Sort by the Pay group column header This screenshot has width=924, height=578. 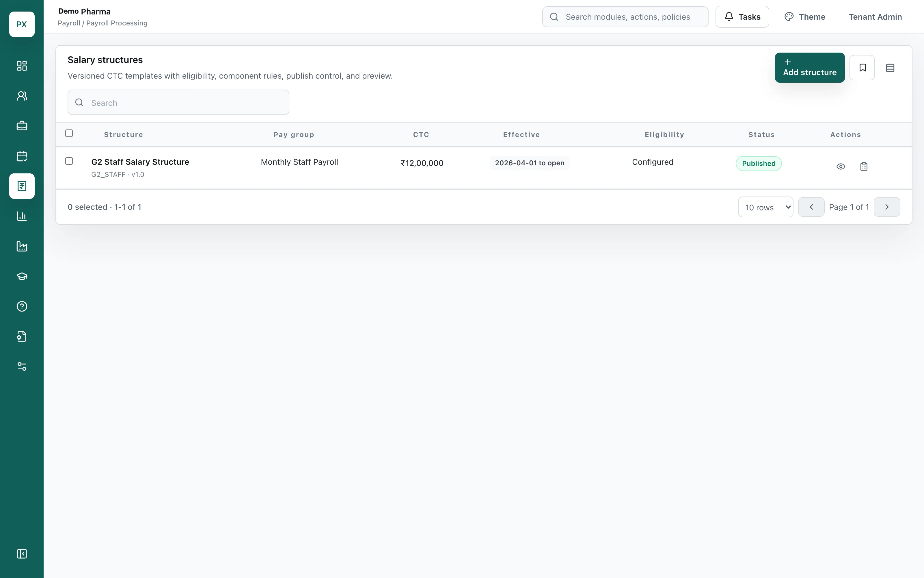pyautogui.click(x=294, y=135)
